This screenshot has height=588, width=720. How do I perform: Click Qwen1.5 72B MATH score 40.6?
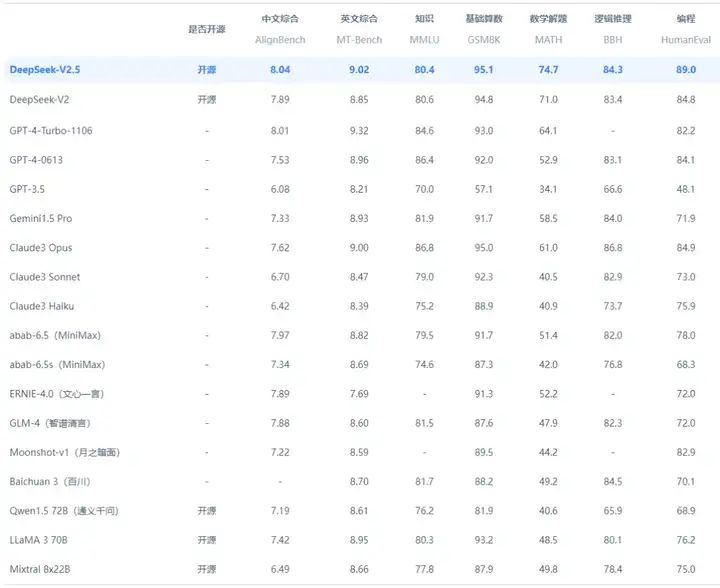[x=548, y=511]
